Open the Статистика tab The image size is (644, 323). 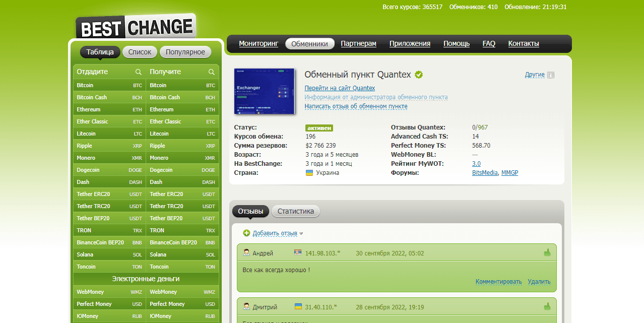tap(295, 211)
